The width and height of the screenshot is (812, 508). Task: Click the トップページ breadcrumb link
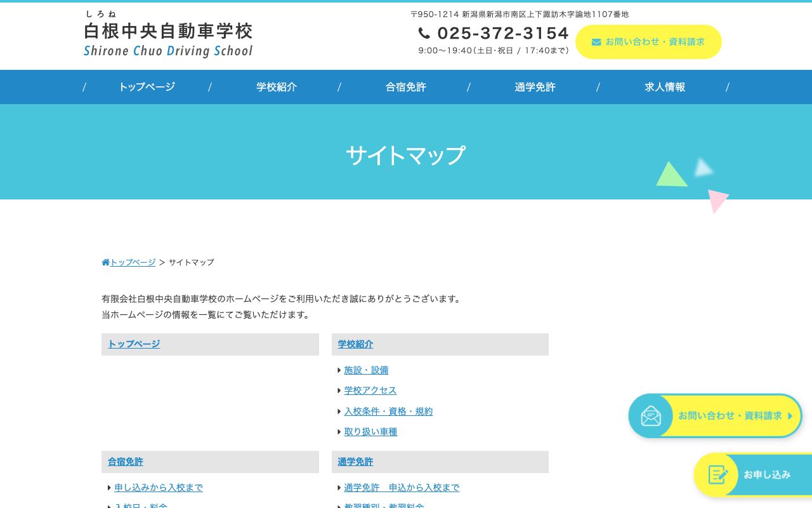coord(132,262)
